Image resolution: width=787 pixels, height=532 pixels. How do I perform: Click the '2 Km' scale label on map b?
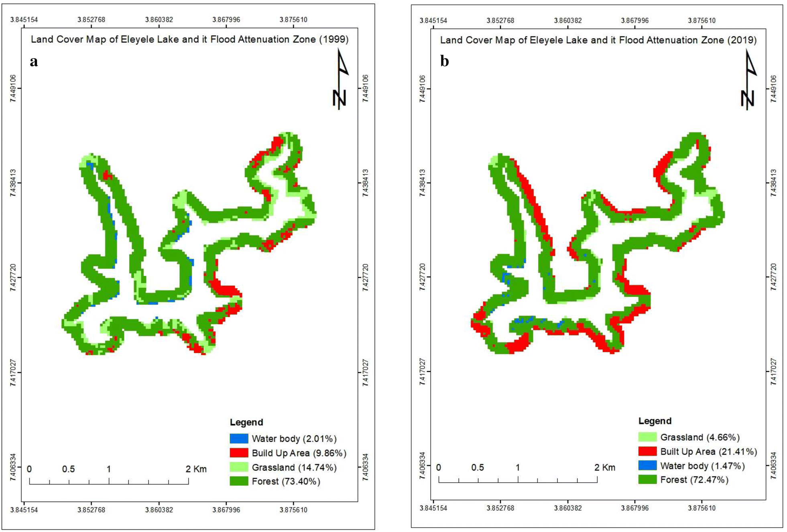click(x=604, y=467)
